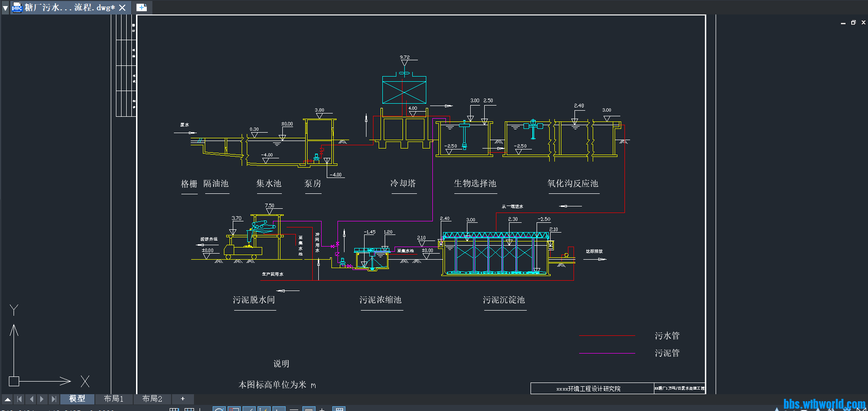This screenshot has width=868, height=411.
Task: Switch to the 布局1 layout tab
Action: [114, 399]
